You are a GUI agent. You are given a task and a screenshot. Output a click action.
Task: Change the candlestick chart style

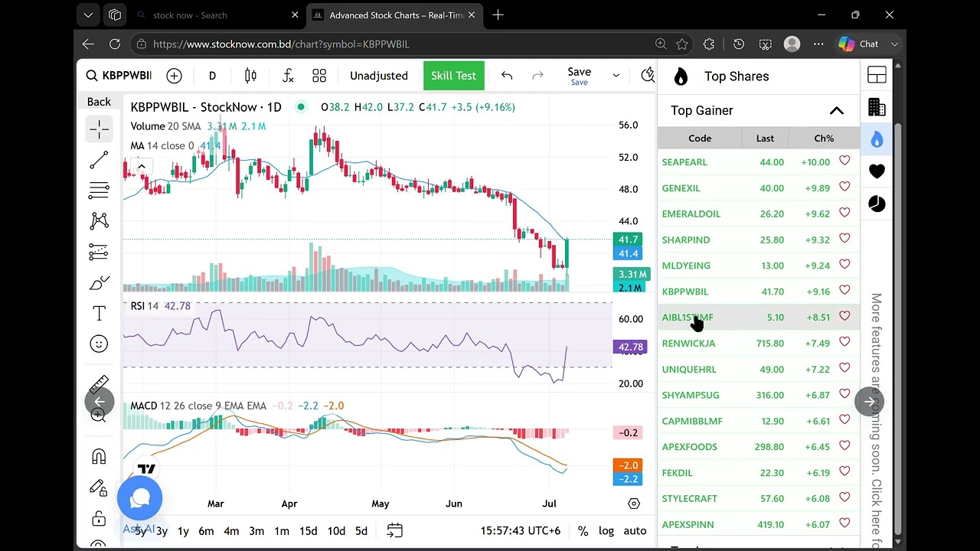[250, 76]
